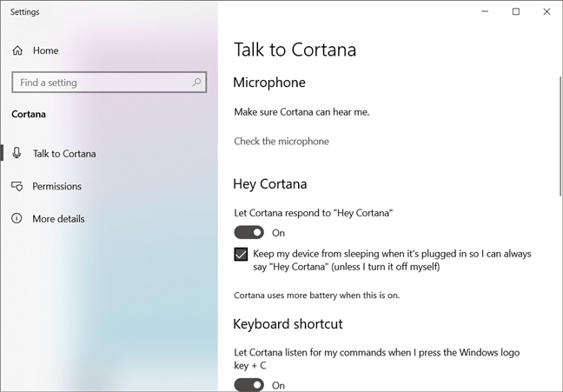This screenshot has height=392, width=563.
Task: Open the Permissions section
Action: pos(56,186)
